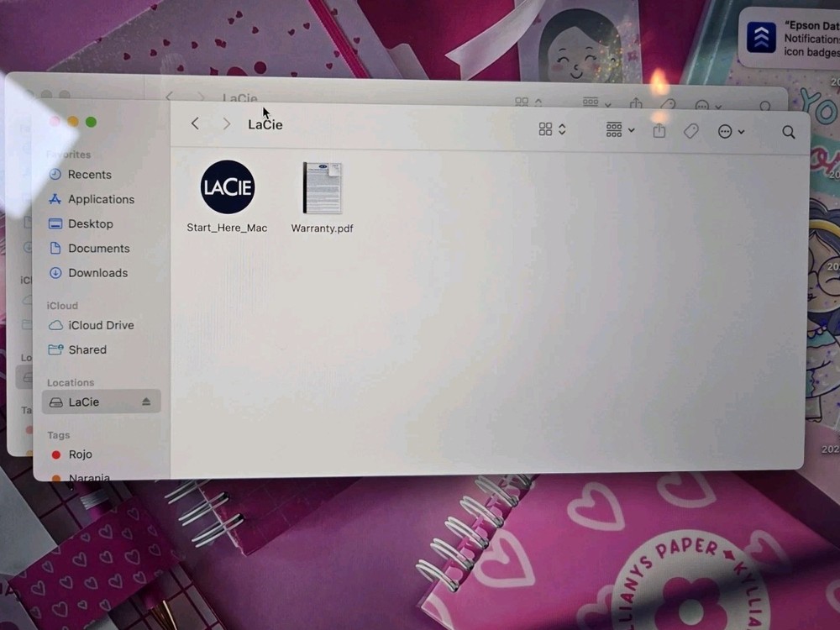This screenshot has width=840, height=630.
Task: Expand the More actions chevron
Action: [742, 132]
